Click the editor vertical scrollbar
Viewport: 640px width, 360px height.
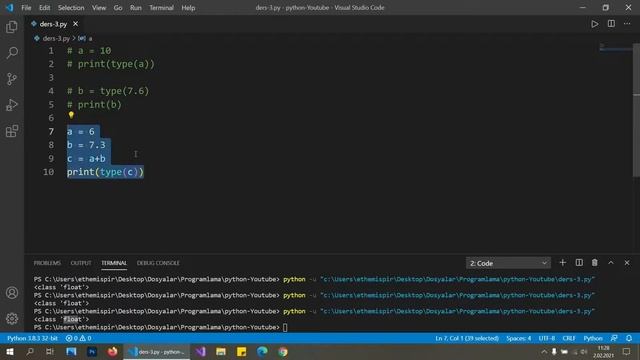[636, 110]
